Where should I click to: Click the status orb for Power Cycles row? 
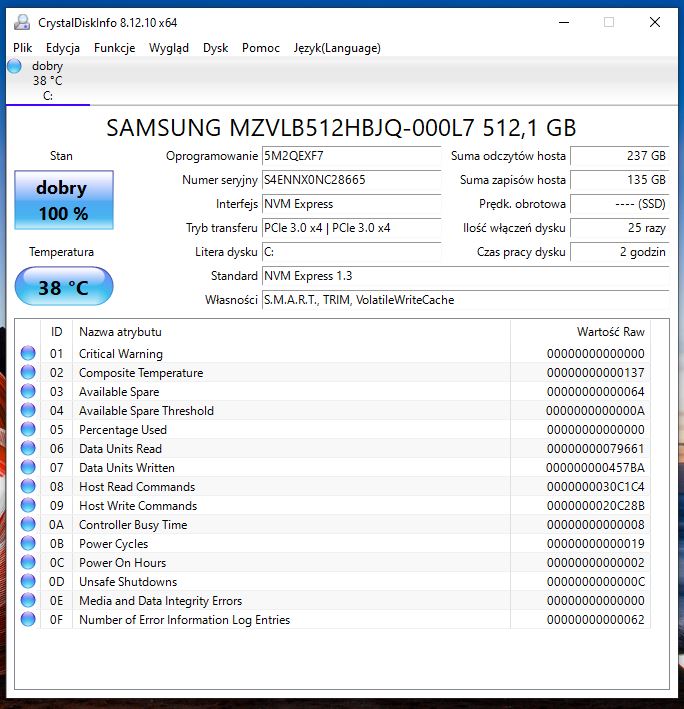28,544
